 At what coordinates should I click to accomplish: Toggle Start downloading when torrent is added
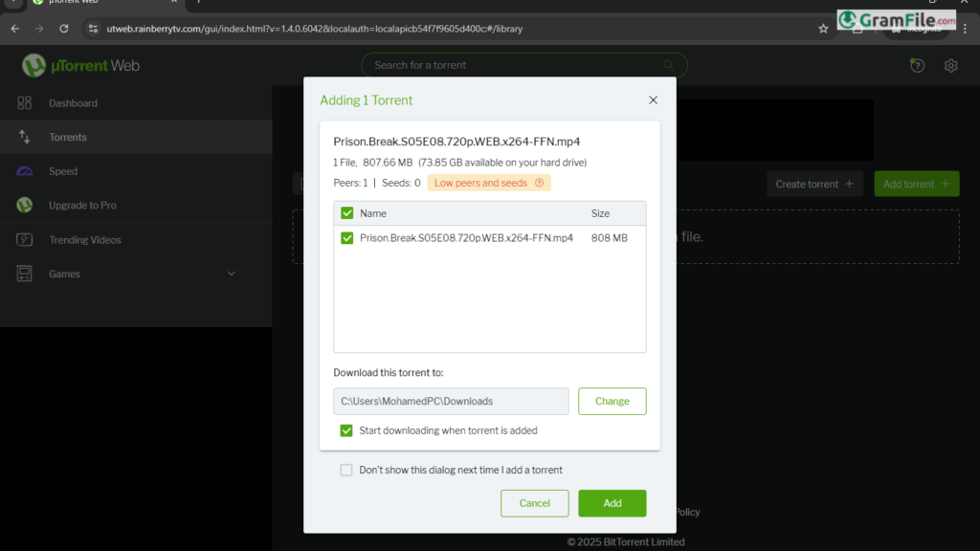(346, 430)
